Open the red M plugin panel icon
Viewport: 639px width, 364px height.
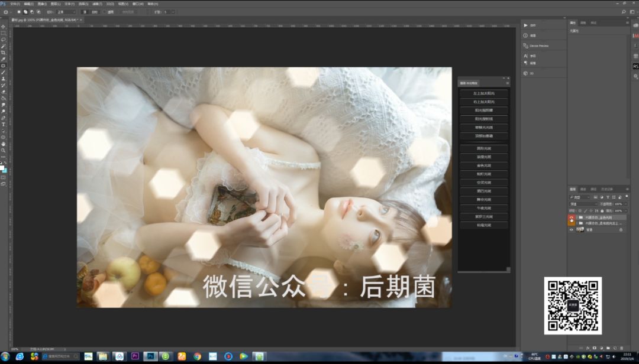pyautogui.click(x=635, y=36)
